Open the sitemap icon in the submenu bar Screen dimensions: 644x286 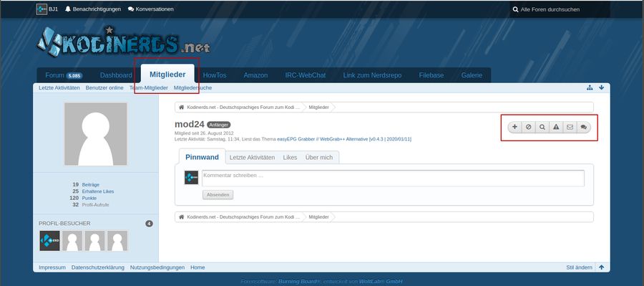(x=590, y=87)
